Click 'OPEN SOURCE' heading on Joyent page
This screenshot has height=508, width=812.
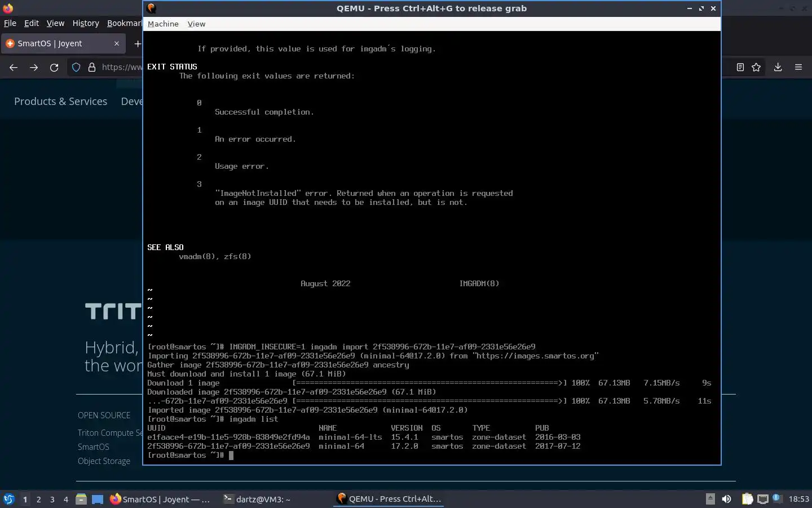pos(104,415)
